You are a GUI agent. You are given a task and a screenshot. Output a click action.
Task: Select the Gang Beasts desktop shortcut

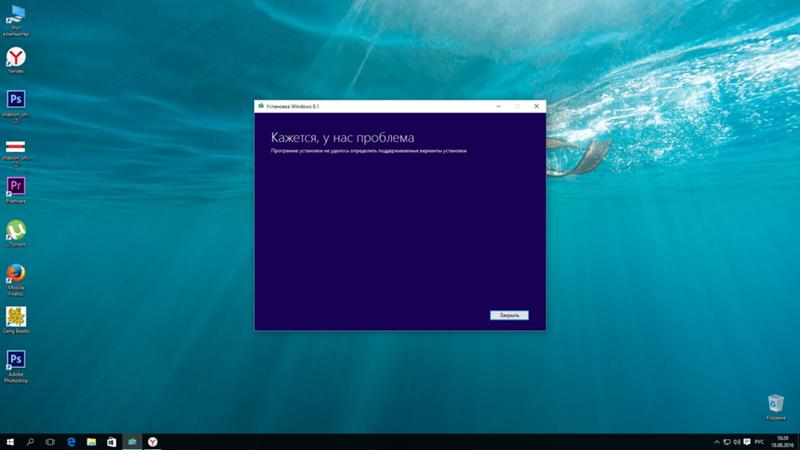(x=16, y=320)
